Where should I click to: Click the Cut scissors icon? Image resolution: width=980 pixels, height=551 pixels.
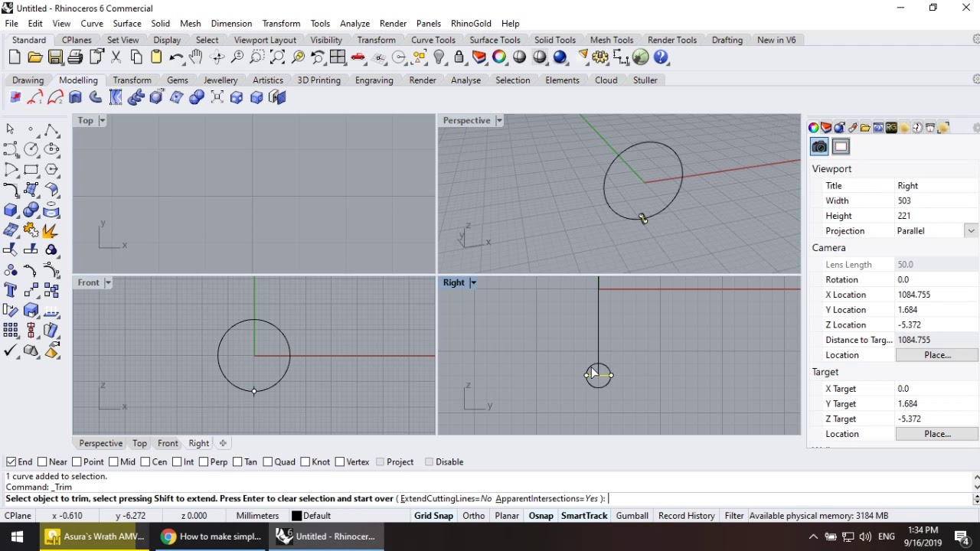point(116,57)
